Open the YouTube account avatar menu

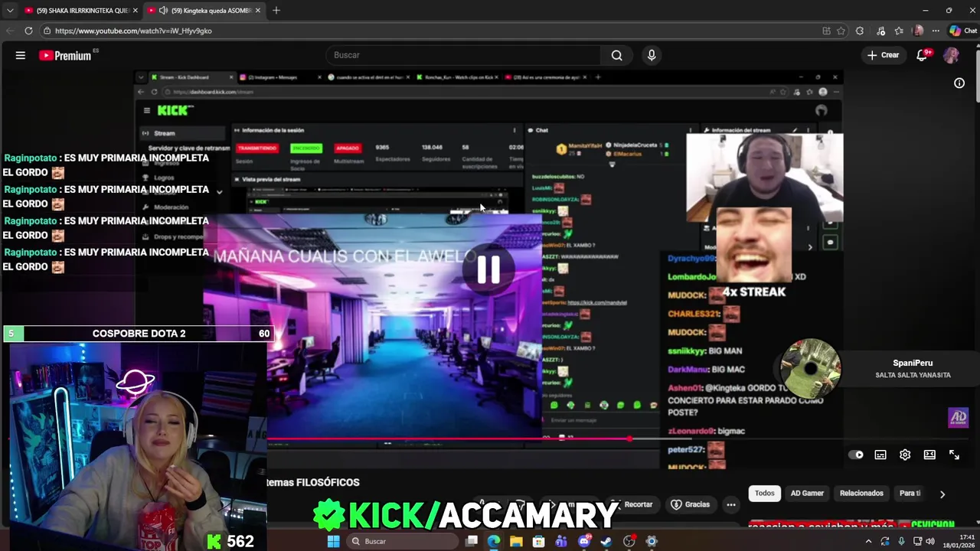952,55
